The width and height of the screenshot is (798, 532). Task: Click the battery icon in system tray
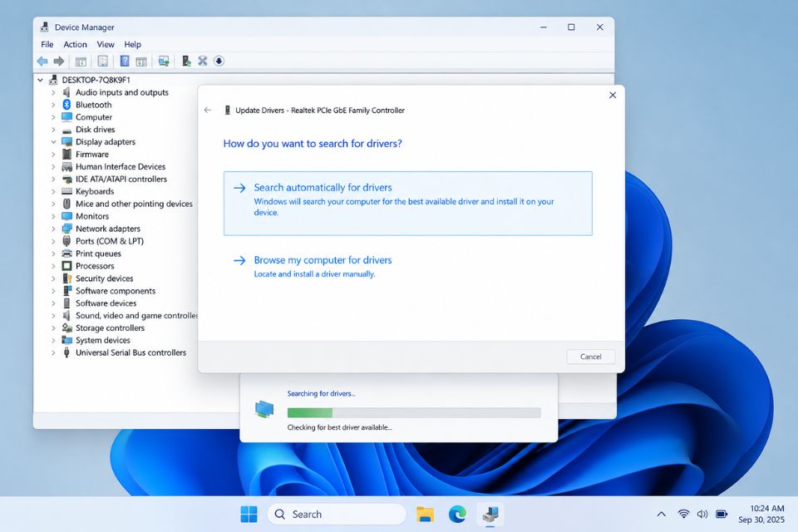pyautogui.click(x=722, y=515)
